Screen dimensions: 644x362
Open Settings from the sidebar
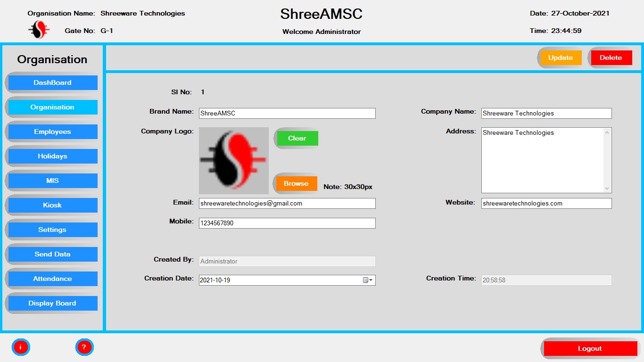click(52, 230)
